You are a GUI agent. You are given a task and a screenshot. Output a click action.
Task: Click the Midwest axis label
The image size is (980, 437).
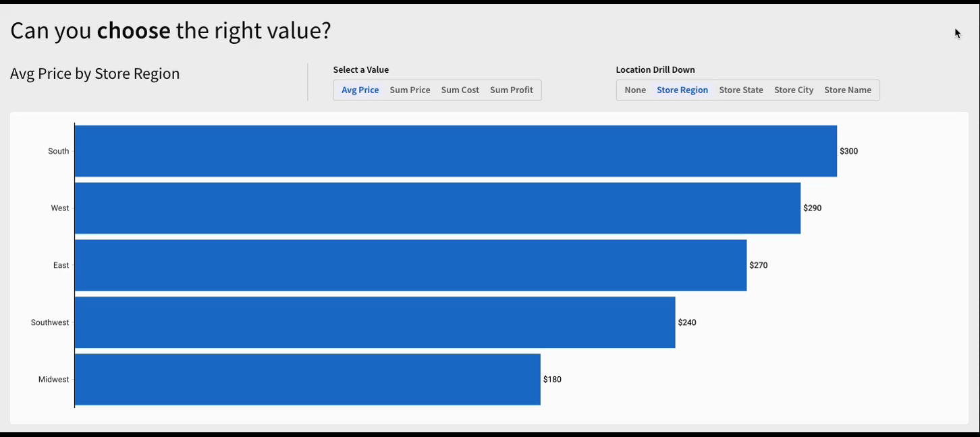click(x=53, y=380)
